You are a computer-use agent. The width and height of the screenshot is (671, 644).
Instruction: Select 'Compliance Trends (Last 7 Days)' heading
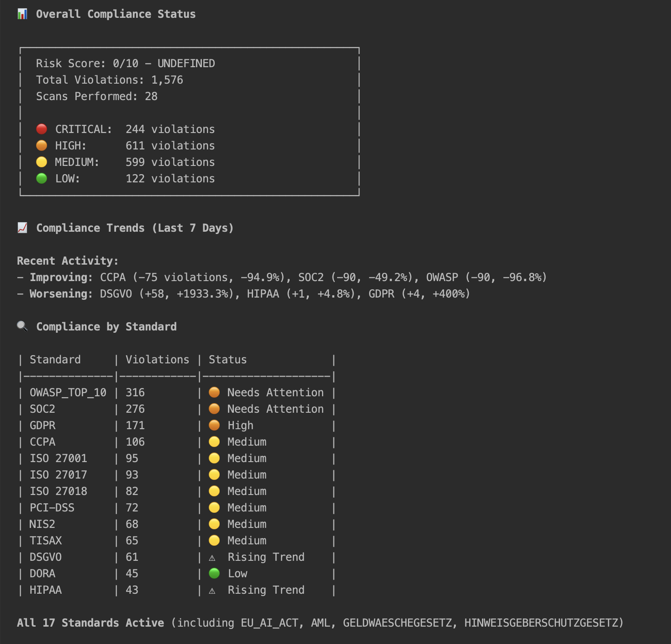(x=135, y=228)
